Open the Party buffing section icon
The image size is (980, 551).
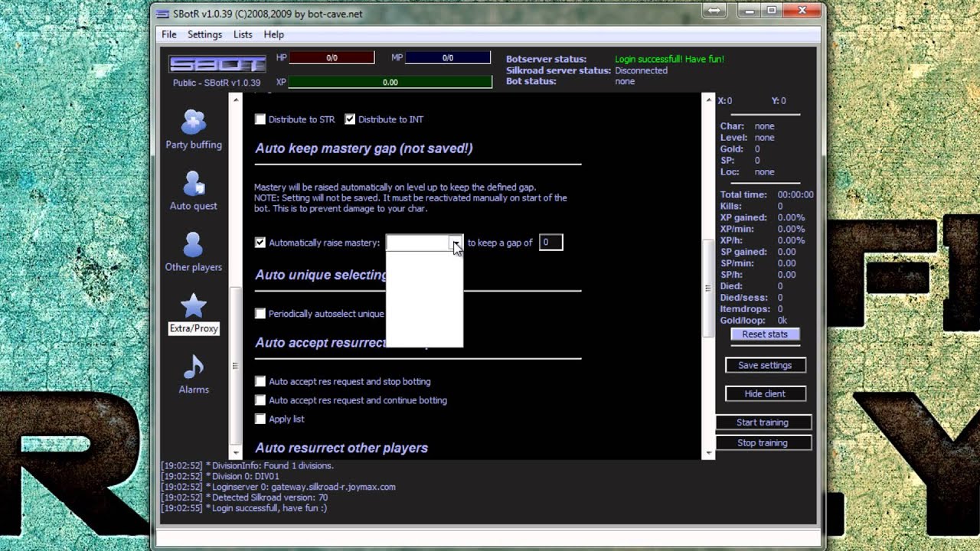pos(194,122)
